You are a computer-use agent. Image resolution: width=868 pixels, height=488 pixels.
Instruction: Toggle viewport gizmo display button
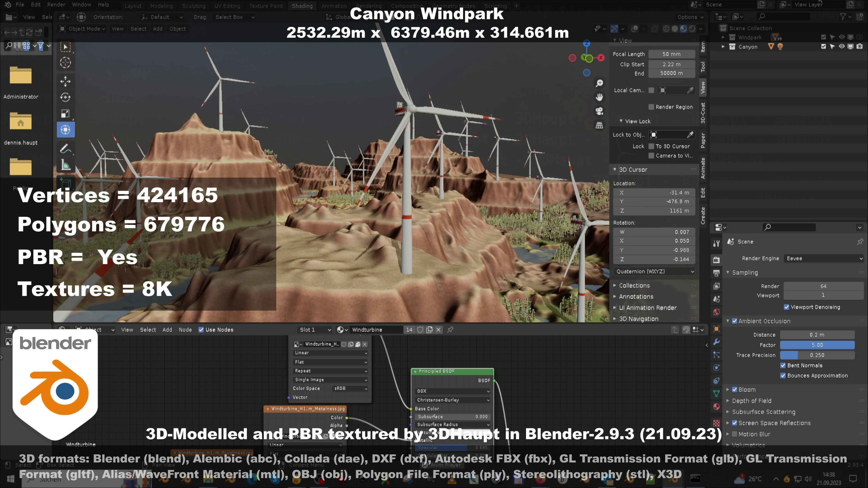click(x=614, y=29)
